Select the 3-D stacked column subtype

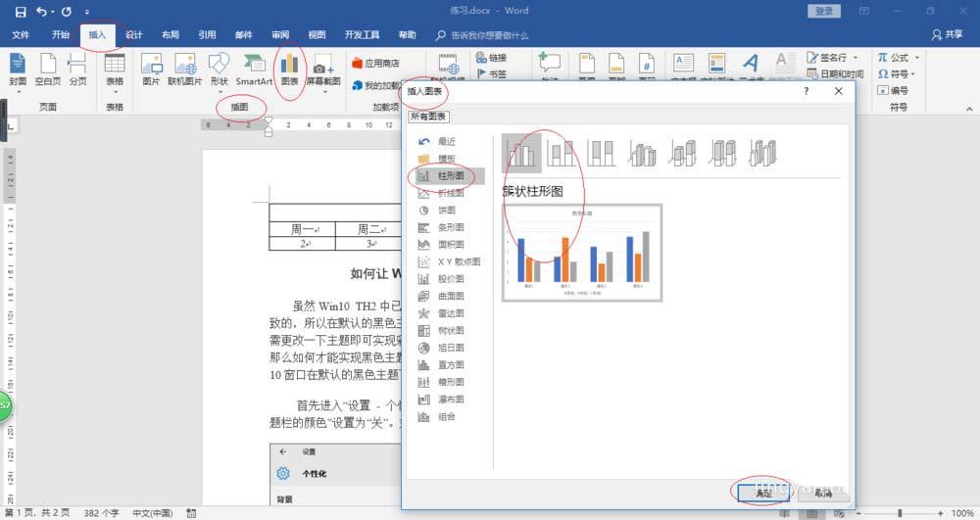(682, 153)
